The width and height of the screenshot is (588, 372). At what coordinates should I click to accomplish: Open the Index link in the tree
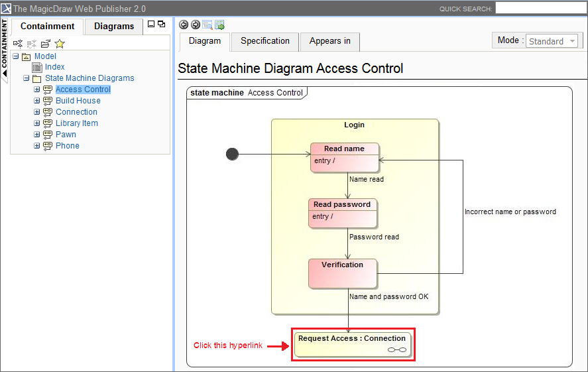(x=54, y=67)
